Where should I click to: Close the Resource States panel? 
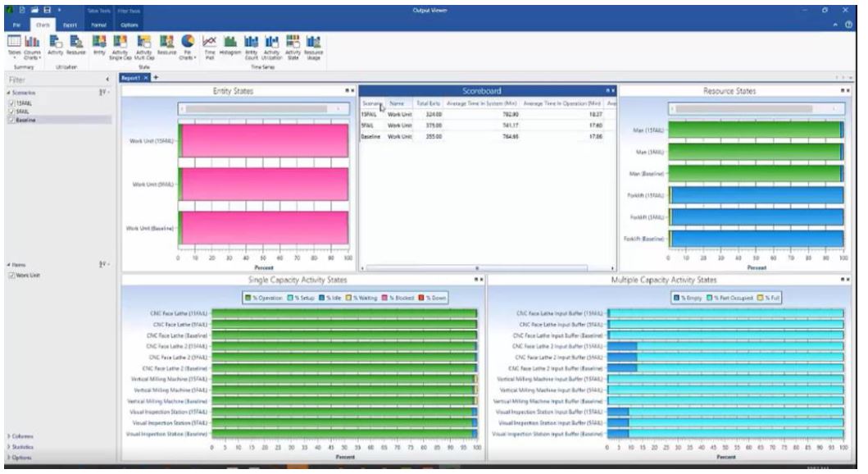point(847,90)
